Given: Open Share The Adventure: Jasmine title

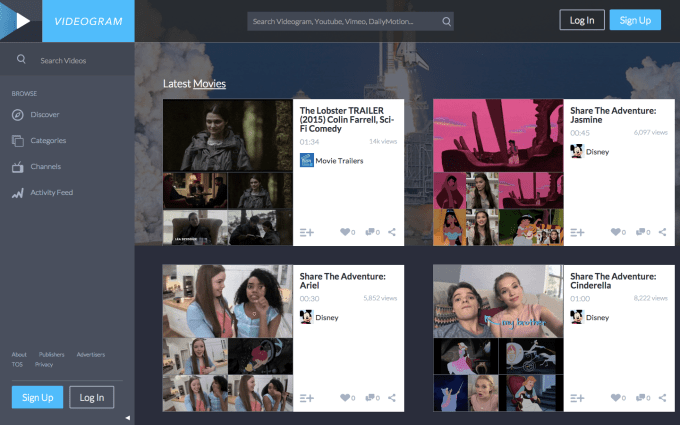Looking at the screenshot, I should [613, 115].
